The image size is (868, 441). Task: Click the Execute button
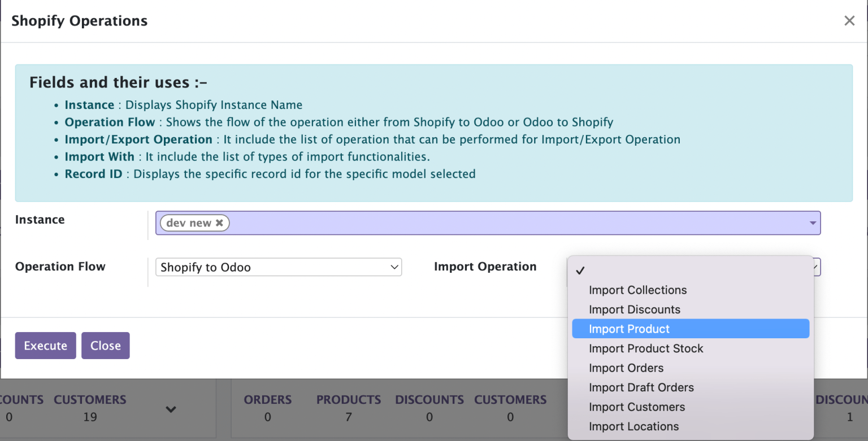[x=45, y=345]
